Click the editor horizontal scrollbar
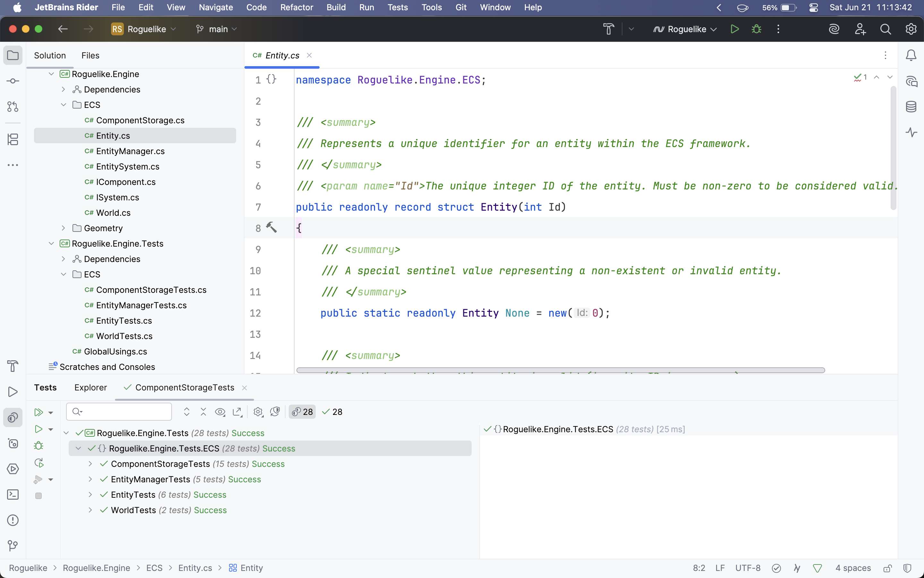The width and height of the screenshot is (924, 578). [x=560, y=370]
